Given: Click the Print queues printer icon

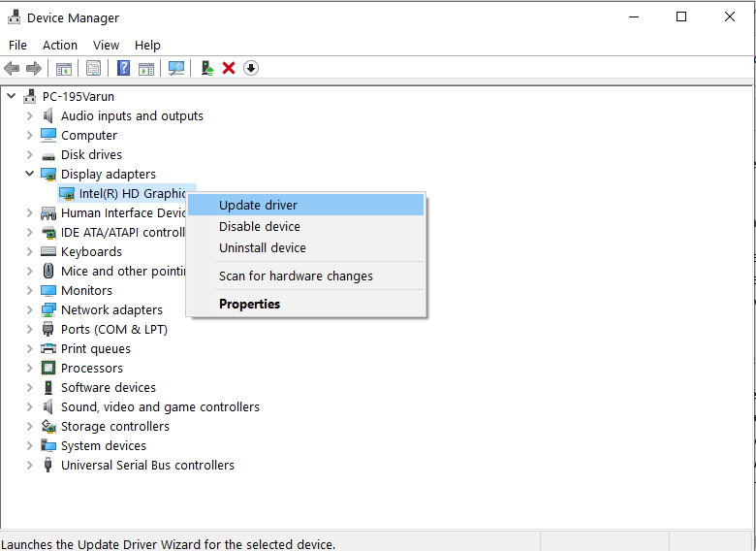Looking at the screenshot, I should (x=48, y=348).
